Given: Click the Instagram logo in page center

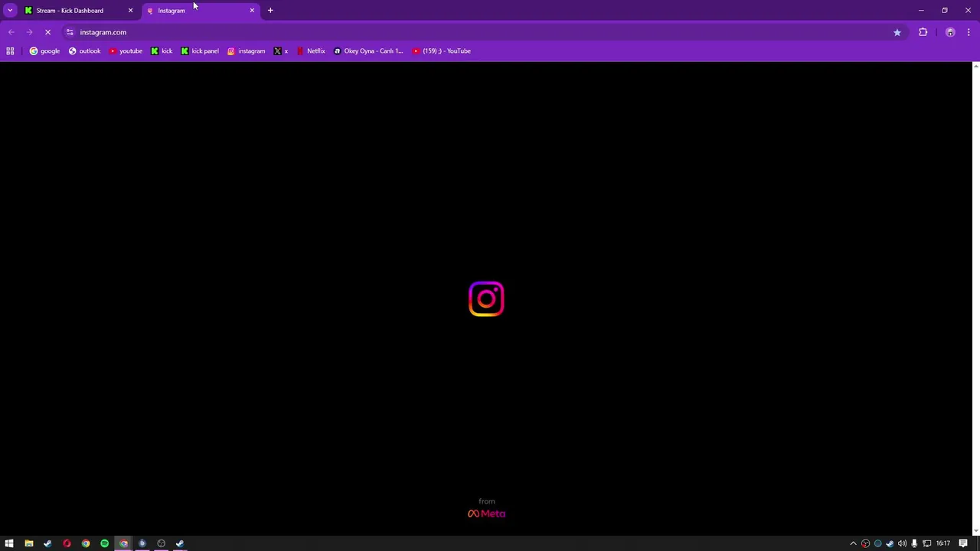Looking at the screenshot, I should click(486, 298).
